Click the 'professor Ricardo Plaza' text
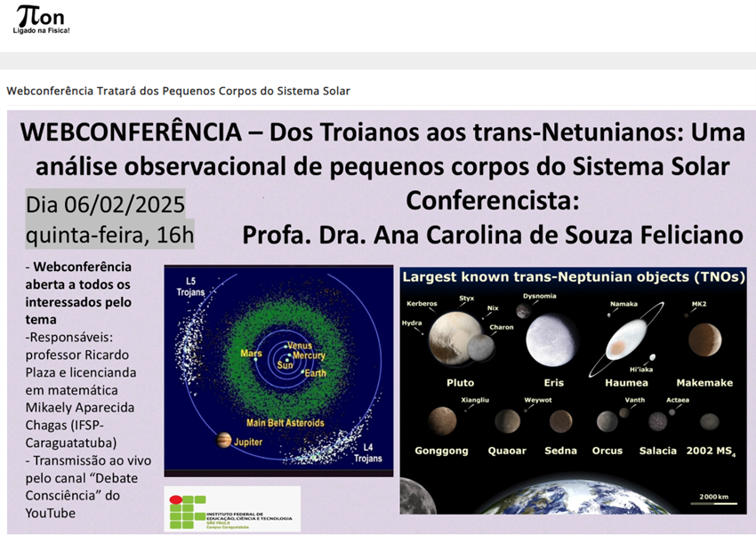The width and height of the screenshot is (756, 535). (77, 363)
